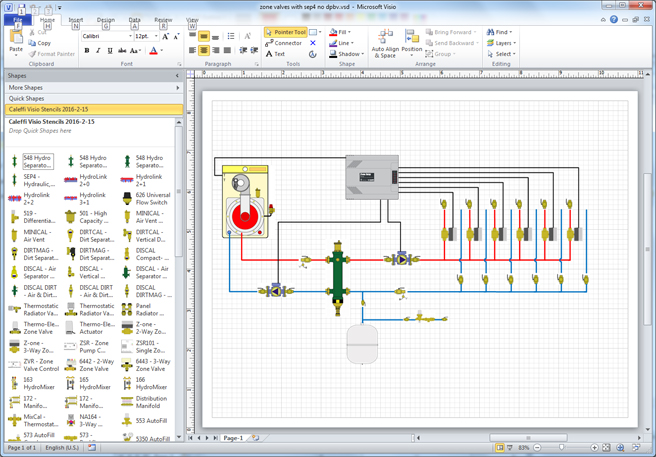Toggle italic formatting
The width and height of the screenshot is (656, 457).
pos(98,51)
